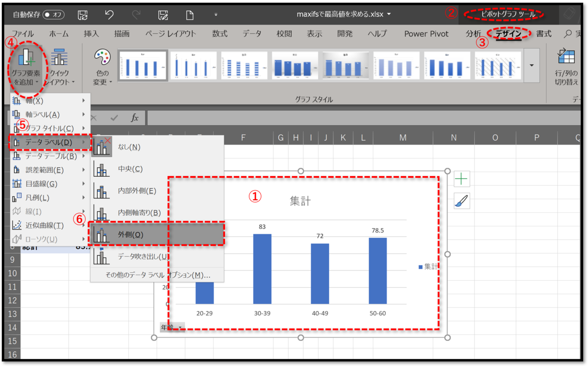Select the seventh chart style thumbnail

click(447, 66)
